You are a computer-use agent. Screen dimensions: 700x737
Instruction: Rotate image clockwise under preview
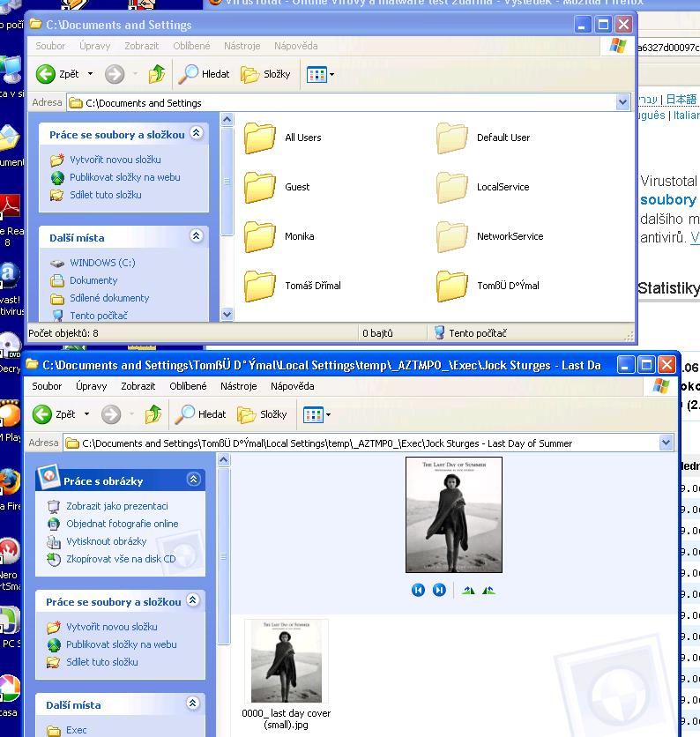(x=468, y=591)
